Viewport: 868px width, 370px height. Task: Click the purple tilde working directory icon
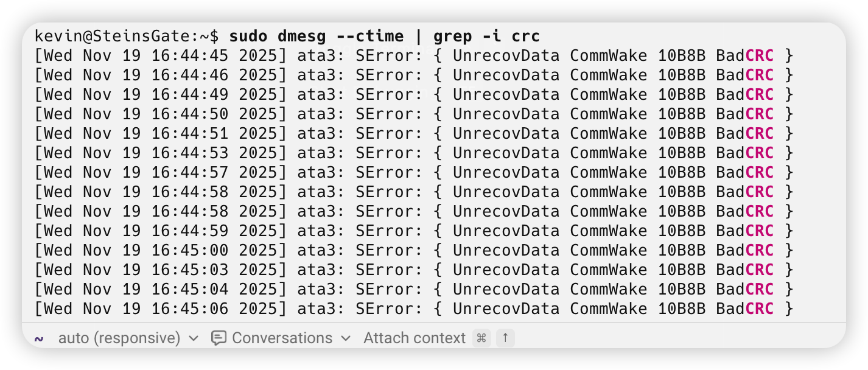[x=39, y=338]
